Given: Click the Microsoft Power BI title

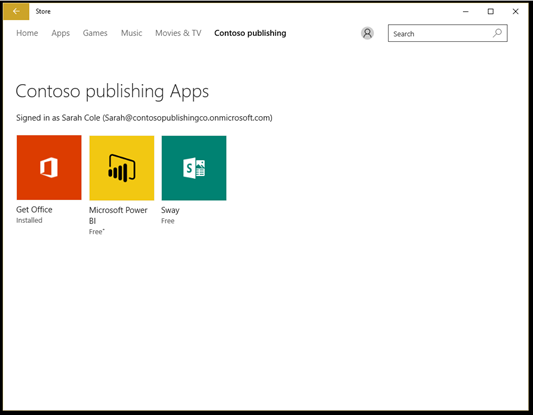Looking at the screenshot, I should (x=118, y=215).
